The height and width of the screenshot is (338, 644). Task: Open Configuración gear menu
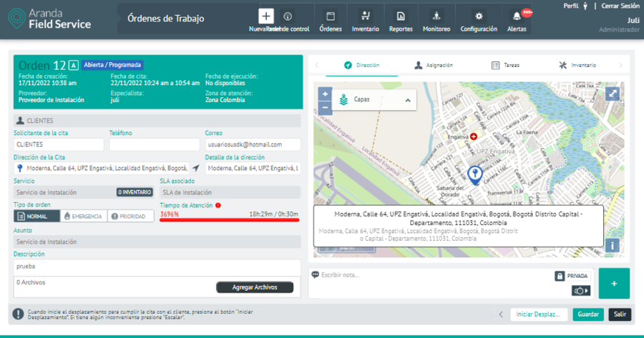pos(479,21)
